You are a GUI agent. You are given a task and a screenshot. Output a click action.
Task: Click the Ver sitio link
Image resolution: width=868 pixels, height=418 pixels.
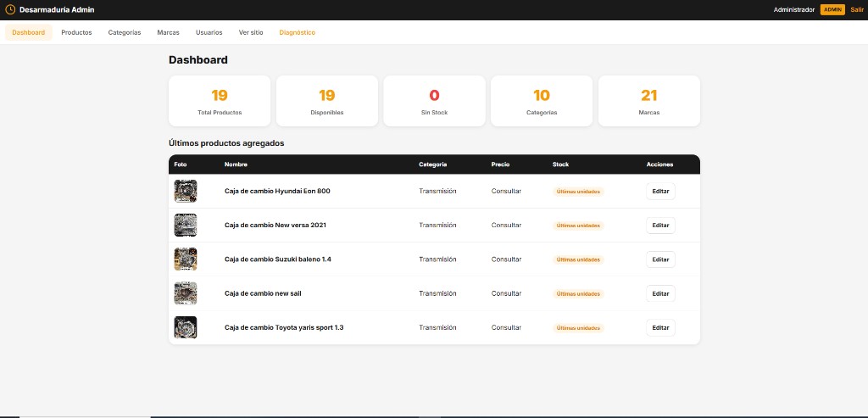point(251,32)
